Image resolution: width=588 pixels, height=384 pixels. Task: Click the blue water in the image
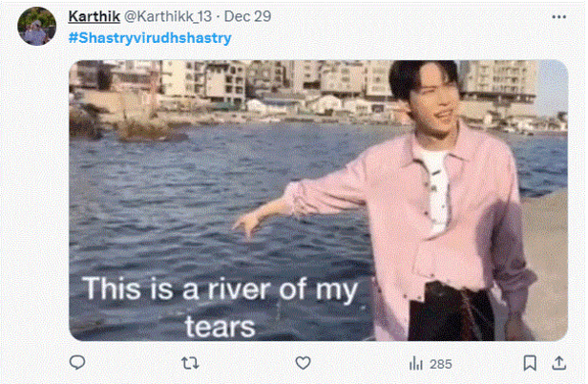pos(191,181)
